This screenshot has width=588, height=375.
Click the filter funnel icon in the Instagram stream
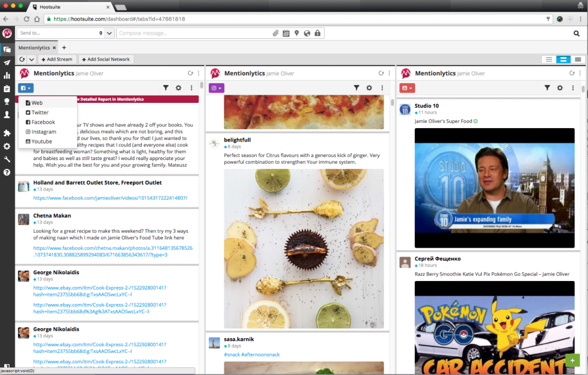(357, 88)
